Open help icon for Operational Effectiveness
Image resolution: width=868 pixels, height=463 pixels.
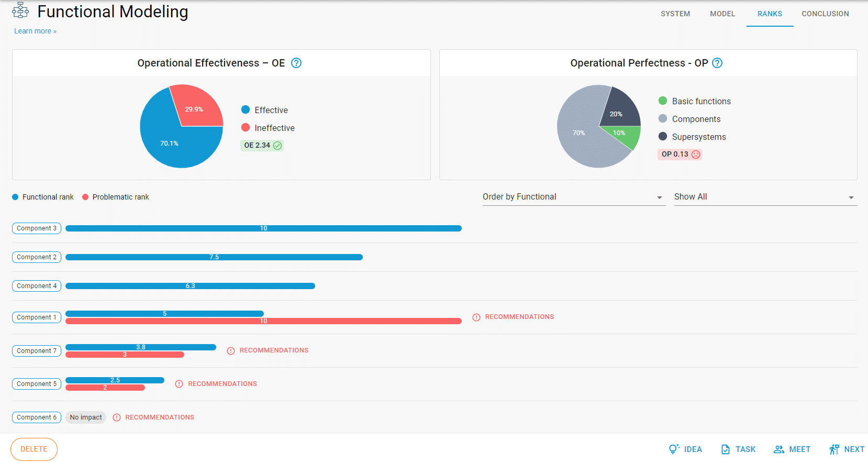coord(296,63)
